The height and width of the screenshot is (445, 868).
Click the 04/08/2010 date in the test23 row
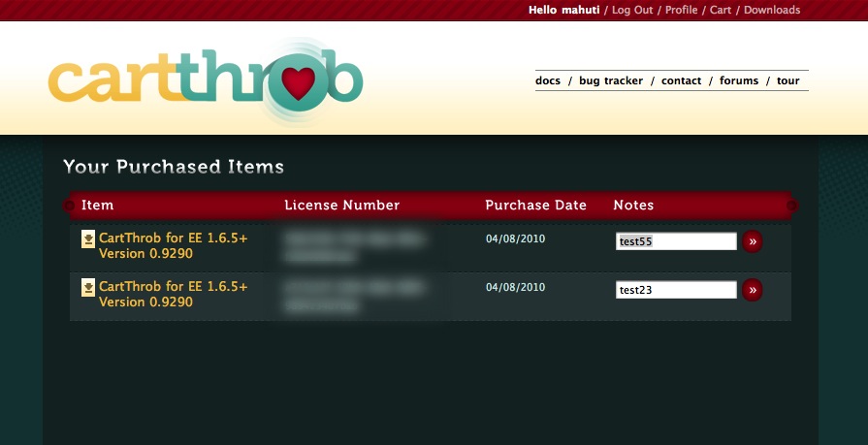[515, 287]
